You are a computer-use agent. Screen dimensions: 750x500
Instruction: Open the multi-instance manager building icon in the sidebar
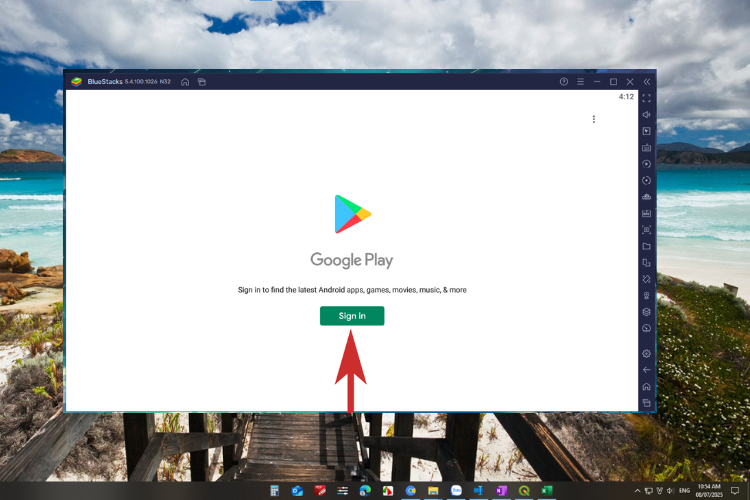point(647,197)
